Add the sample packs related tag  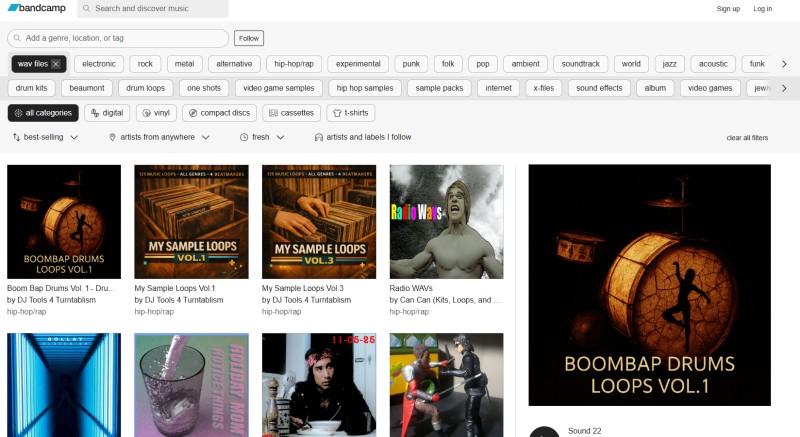click(439, 88)
